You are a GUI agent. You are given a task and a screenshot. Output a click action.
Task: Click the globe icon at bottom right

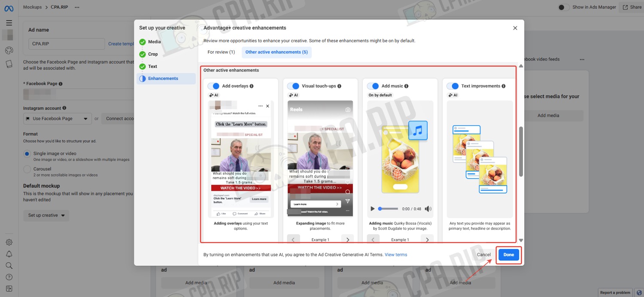(x=639, y=293)
